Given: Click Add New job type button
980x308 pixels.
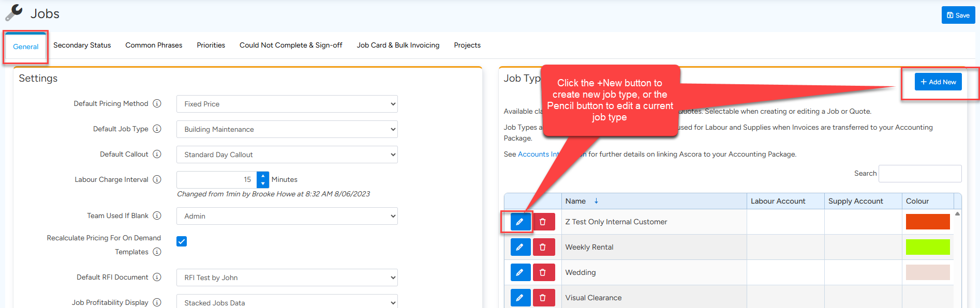Looking at the screenshot, I should 938,82.
